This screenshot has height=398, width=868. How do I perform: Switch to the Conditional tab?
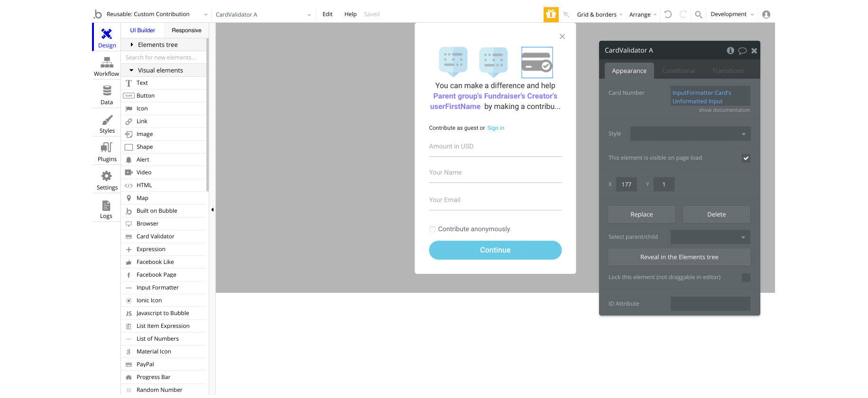(x=678, y=71)
